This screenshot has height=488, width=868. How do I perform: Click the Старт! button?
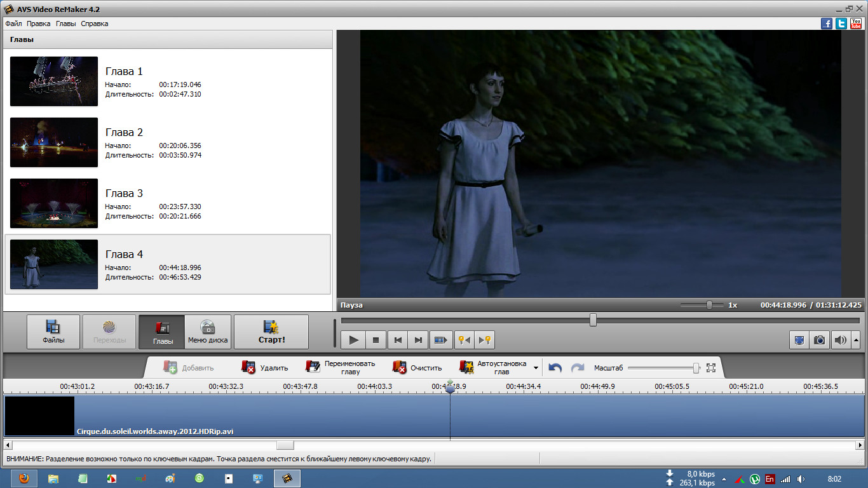coord(271,332)
